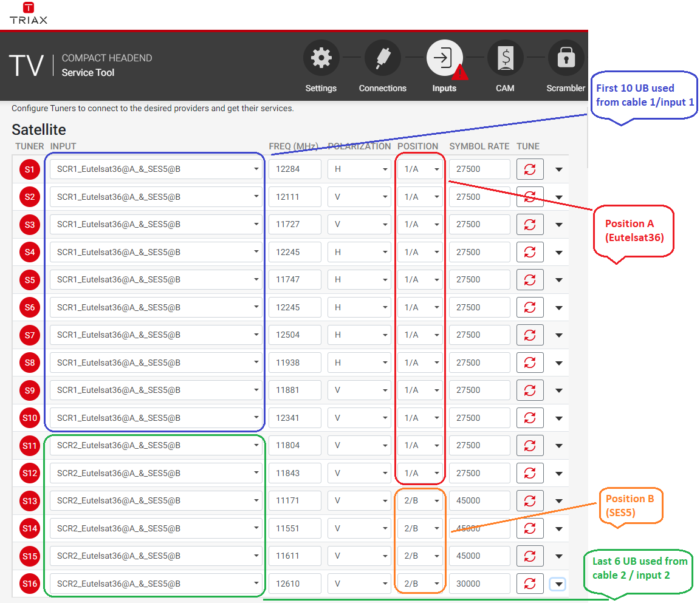Click the red S16 tuner badge
This screenshot has width=700, height=603.
[29, 584]
